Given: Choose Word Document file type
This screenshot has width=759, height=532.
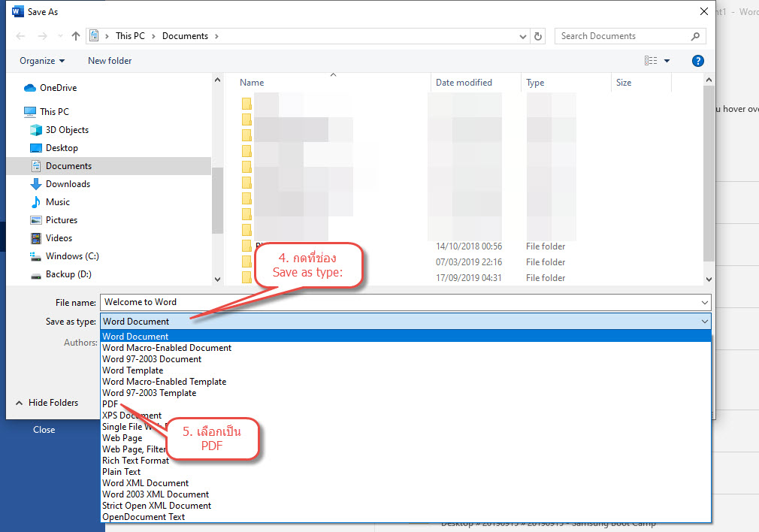Looking at the screenshot, I should click(x=406, y=337).
